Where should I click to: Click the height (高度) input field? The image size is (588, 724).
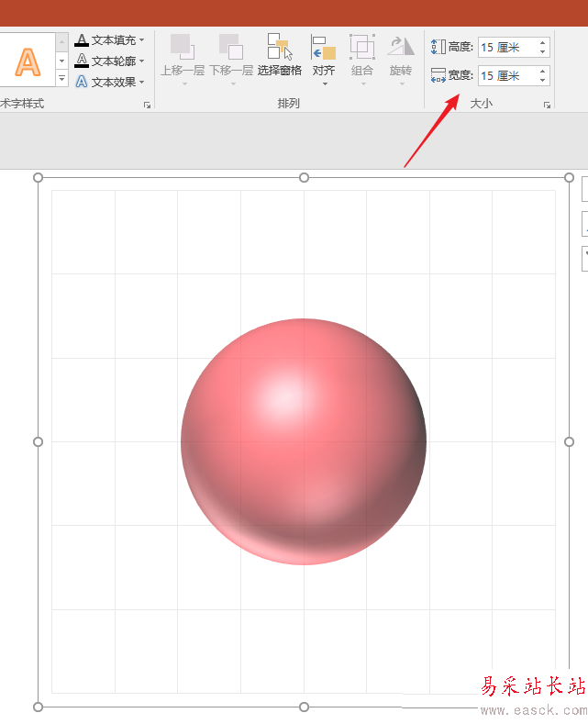[x=508, y=47]
